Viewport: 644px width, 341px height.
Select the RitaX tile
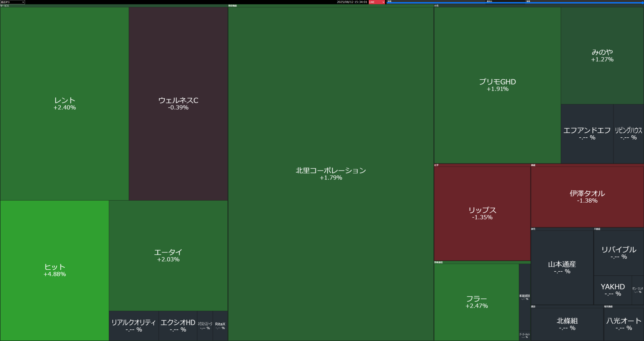pyautogui.click(x=220, y=326)
